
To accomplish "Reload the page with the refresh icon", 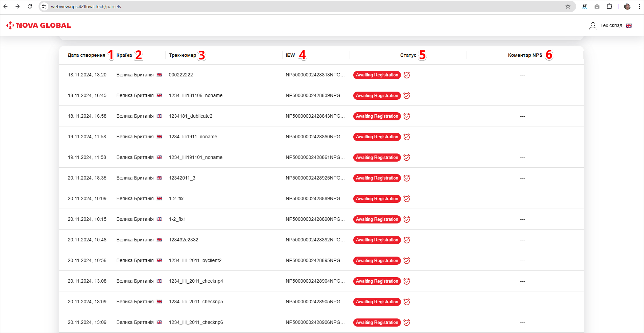I will coord(30,6).
